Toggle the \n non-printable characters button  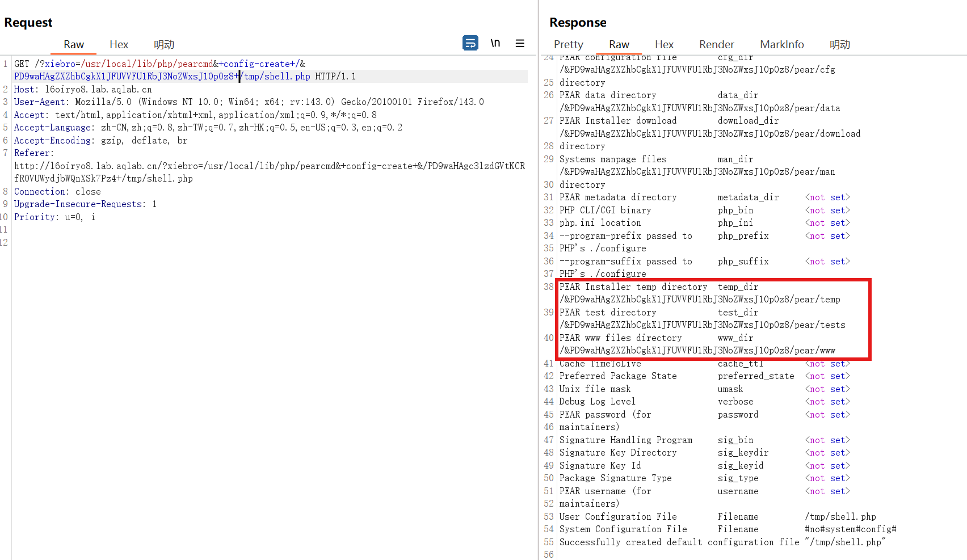click(495, 43)
